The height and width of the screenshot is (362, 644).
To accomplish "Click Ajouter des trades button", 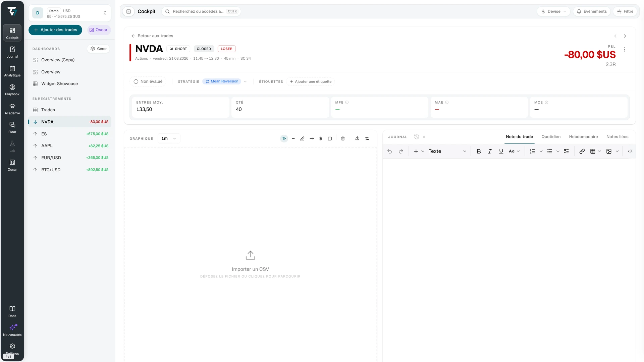I will (55, 30).
